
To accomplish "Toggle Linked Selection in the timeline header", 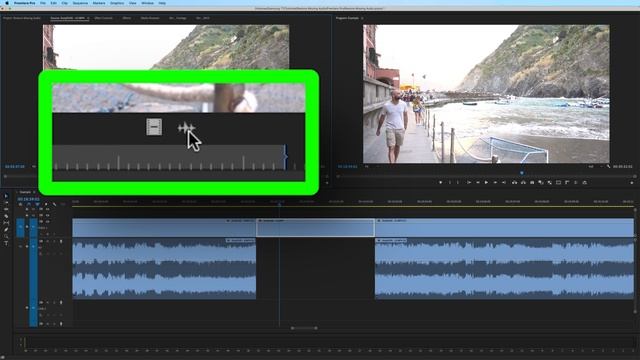I will pyautogui.click(x=37, y=204).
